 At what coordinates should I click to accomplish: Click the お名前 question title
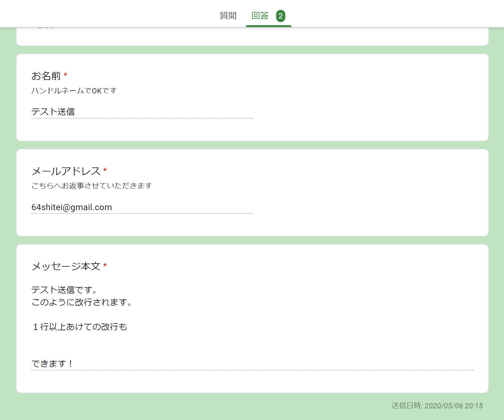(46, 76)
